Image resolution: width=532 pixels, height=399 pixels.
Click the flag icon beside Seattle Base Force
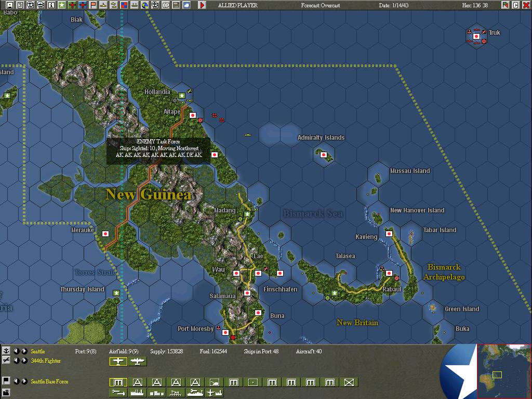pyautogui.click(x=6, y=381)
